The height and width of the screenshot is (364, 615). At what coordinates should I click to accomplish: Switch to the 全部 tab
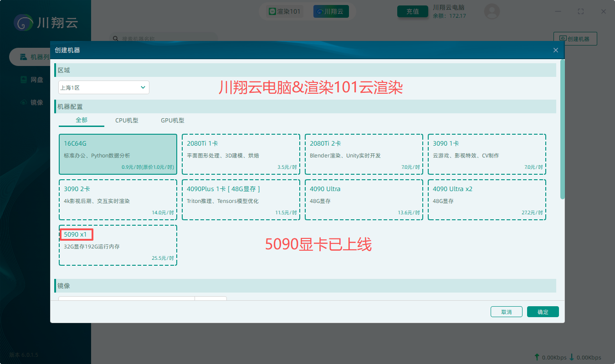(x=82, y=121)
